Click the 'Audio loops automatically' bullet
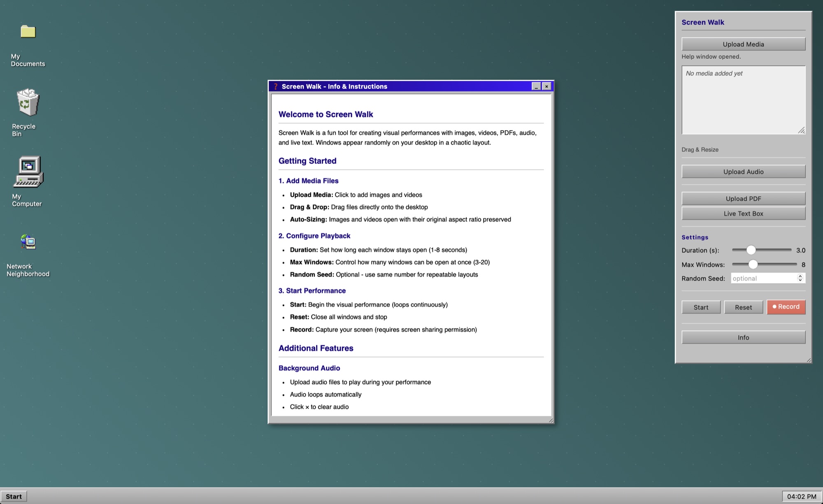823x504 pixels. pyautogui.click(x=325, y=394)
